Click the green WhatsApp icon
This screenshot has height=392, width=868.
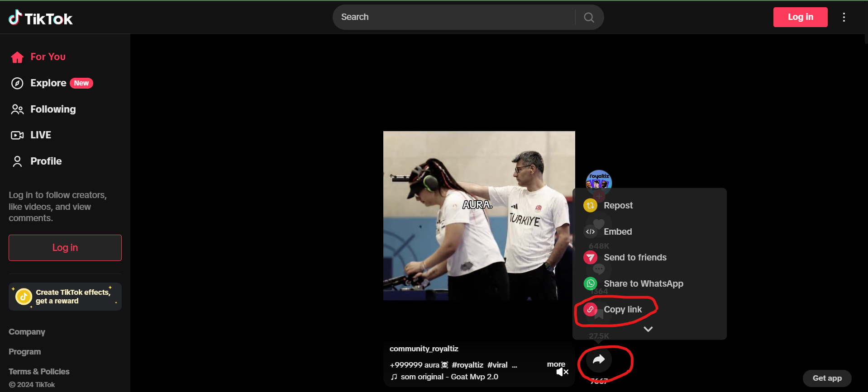tap(590, 283)
